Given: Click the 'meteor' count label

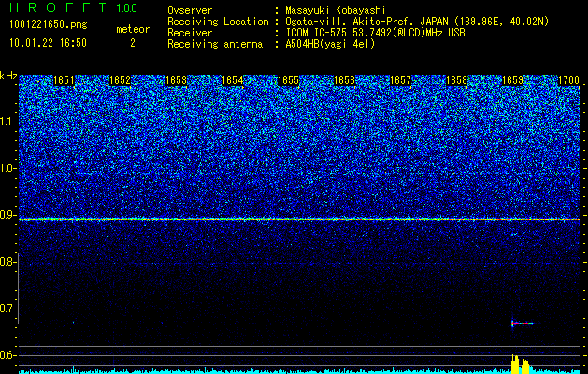Looking at the screenshot, I should point(133,29).
